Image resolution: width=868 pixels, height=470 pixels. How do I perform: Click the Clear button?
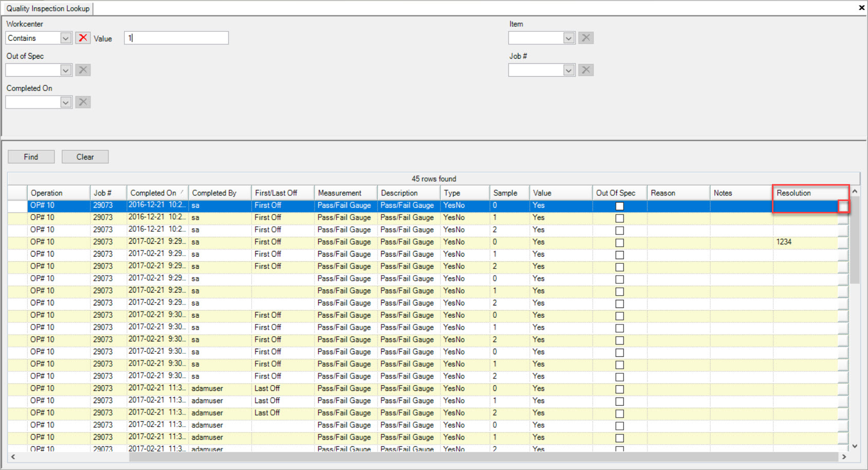pos(85,157)
